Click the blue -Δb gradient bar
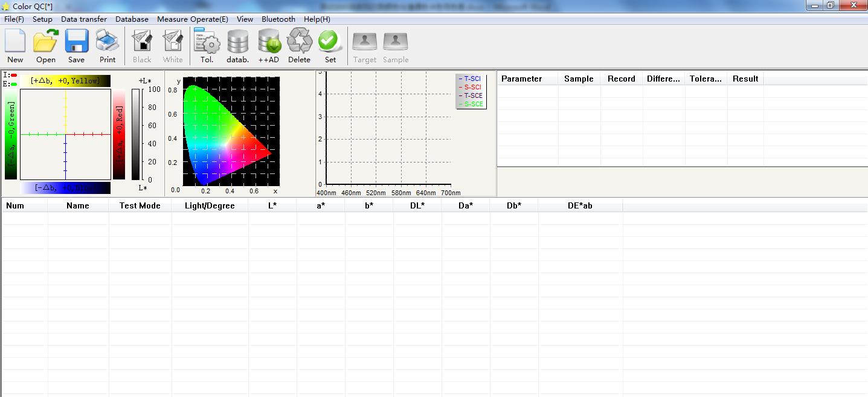Viewport: 868px width, 397px height. [x=66, y=188]
